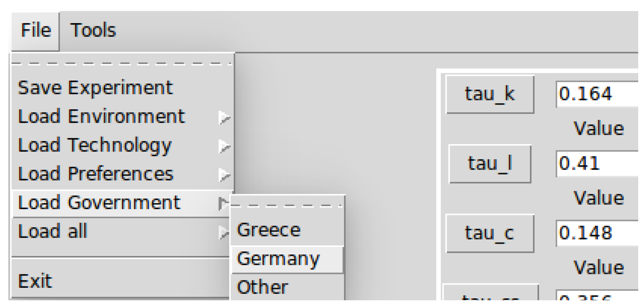644x307 pixels.
Task: Choose Germany from the government submenu
Action: tap(278, 259)
